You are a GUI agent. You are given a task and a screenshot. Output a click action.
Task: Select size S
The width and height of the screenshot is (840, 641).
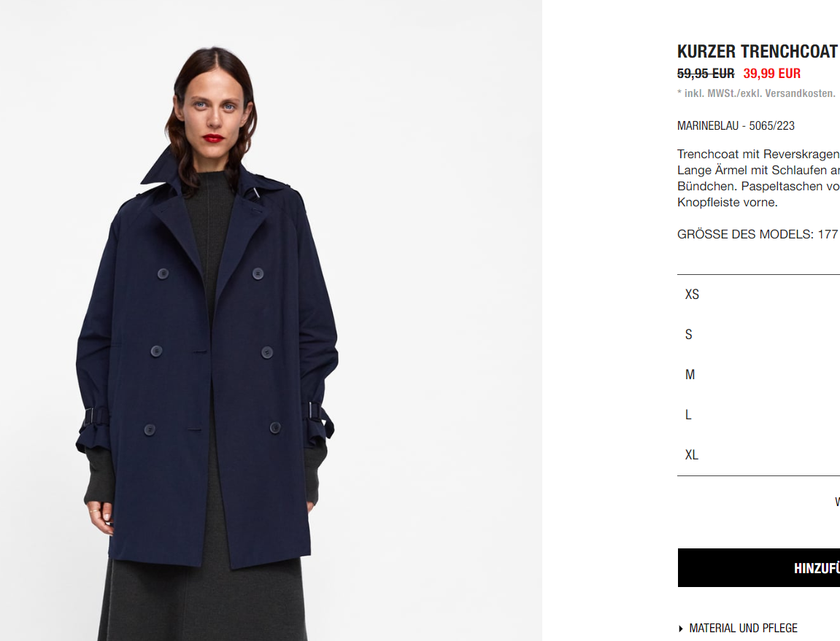tap(758, 335)
